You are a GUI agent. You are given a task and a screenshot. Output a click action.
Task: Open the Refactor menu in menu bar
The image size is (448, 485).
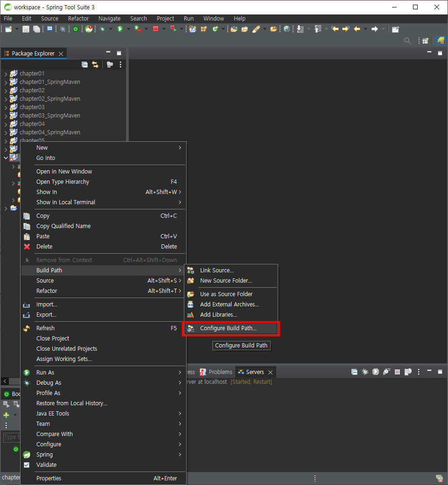78,19
